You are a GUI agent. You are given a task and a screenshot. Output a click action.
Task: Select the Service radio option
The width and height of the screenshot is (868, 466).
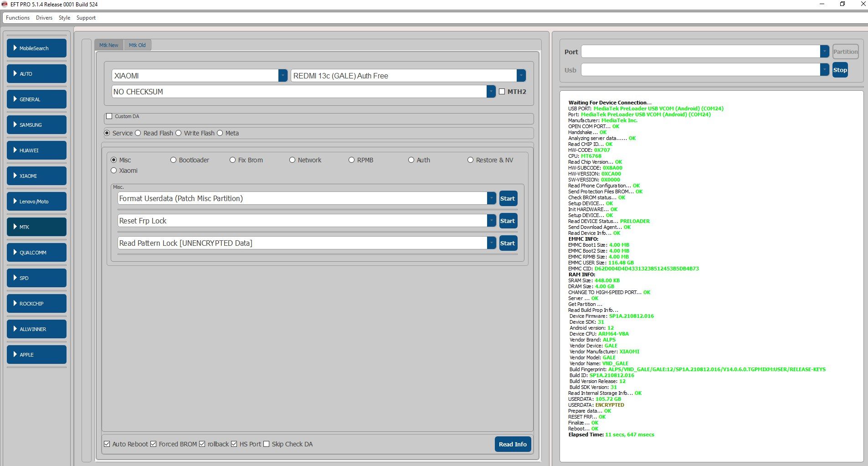[107, 133]
